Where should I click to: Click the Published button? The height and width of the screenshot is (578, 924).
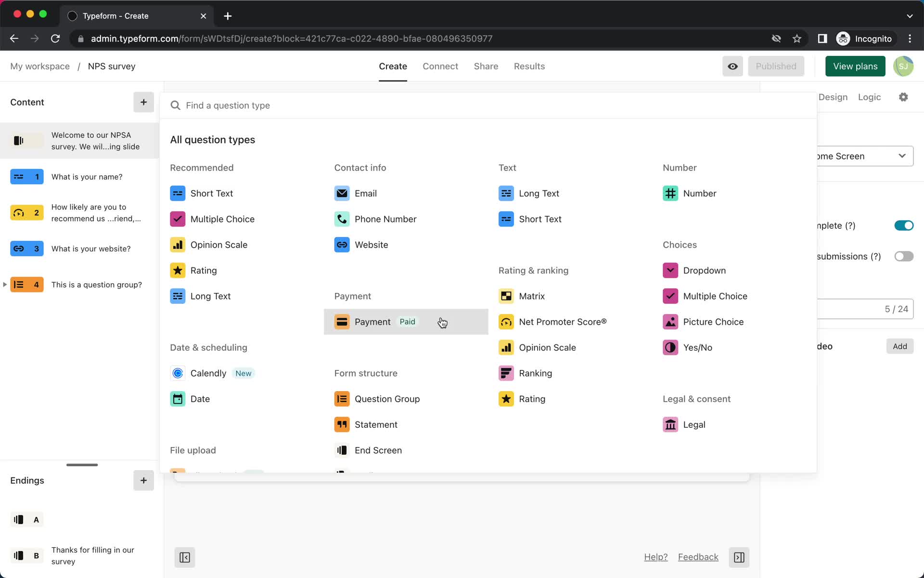(776, 66)
